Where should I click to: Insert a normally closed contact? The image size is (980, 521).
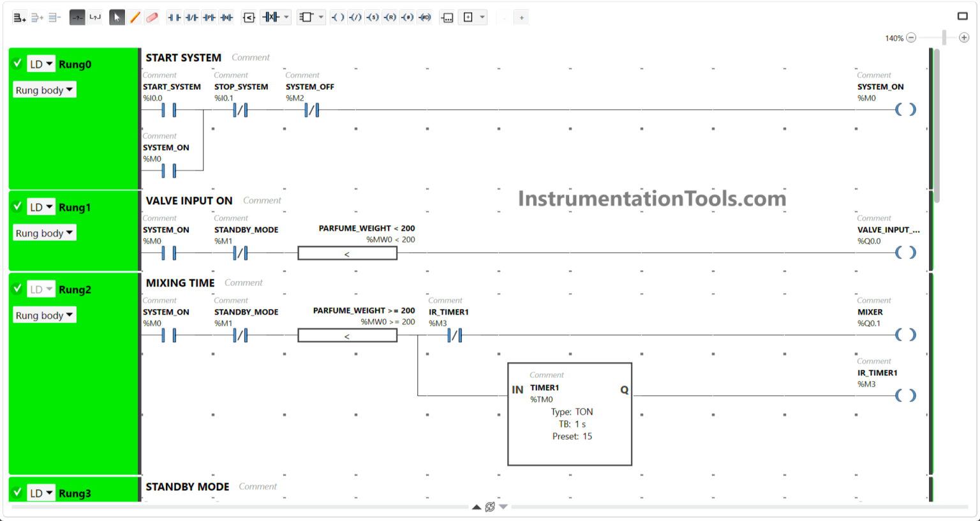coord(191,17)
